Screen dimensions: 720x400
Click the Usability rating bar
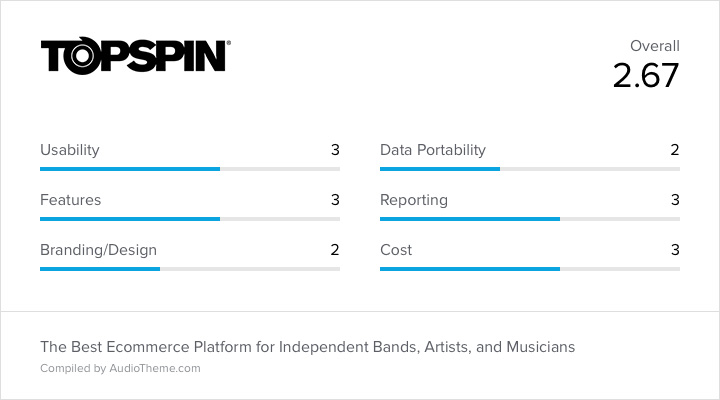[190, 169]
